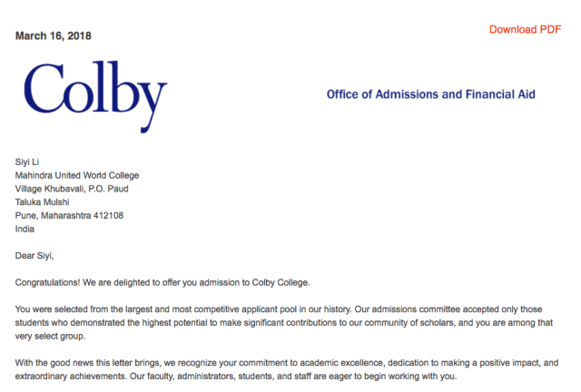Click the Download PDF link
Viewport: 581px width, 392px height.
(525, 29)
